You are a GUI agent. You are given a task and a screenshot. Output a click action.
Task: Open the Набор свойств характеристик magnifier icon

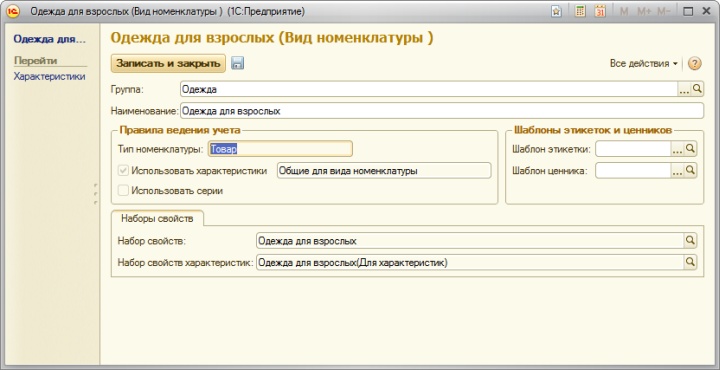pos(690,263)
